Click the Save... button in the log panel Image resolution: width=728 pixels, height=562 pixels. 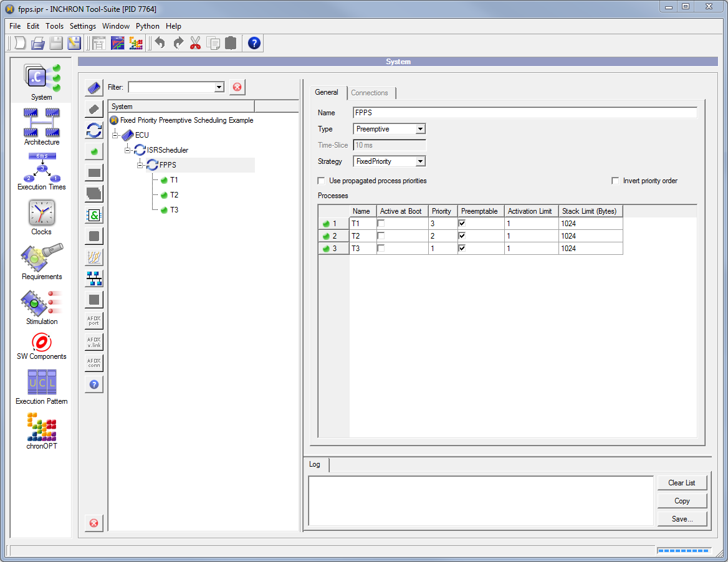pyautogui.click(x=682, y=519)
